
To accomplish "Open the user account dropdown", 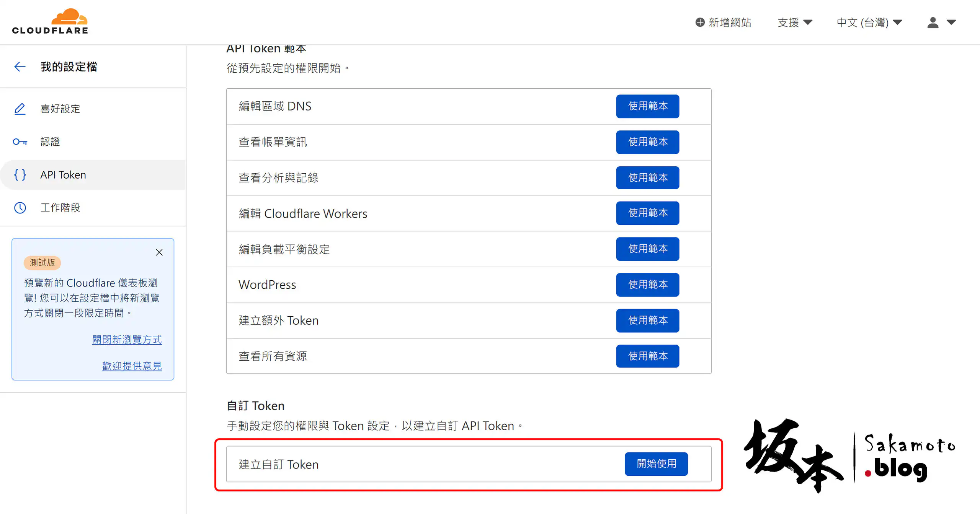I will coord(941,22).
